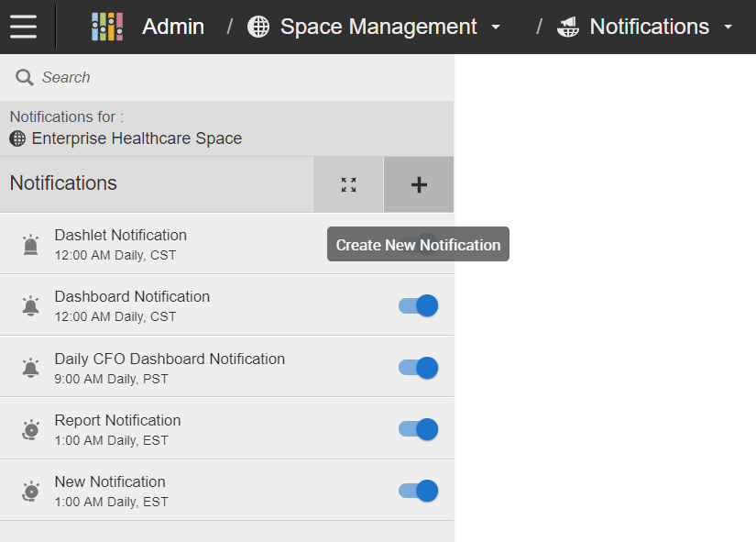Click the Notifications lighthouse icon in header

point(568,27)
